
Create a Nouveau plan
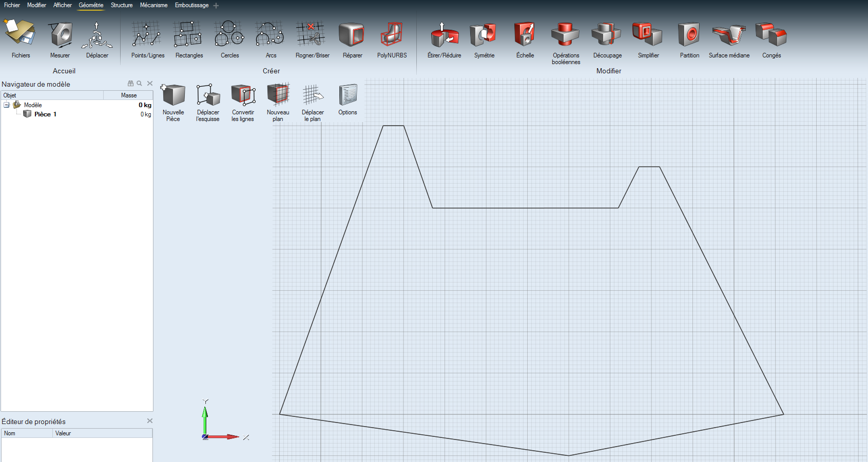278,95
